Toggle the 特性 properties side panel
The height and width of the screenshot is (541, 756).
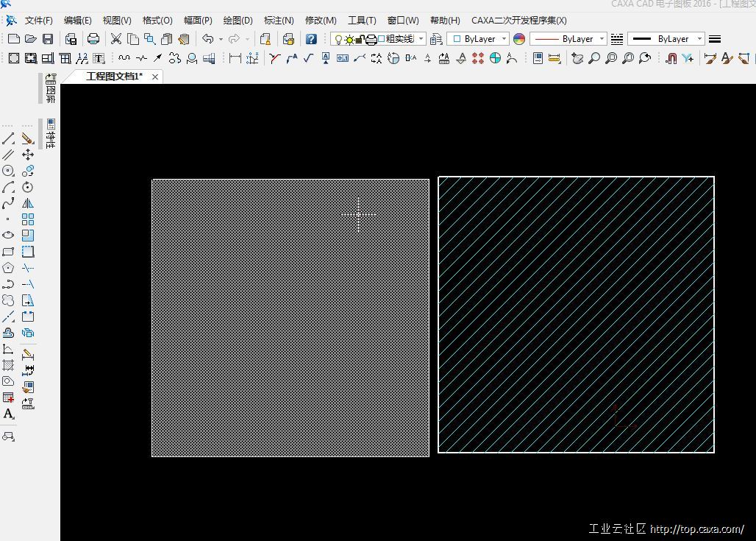coord(51,133)
